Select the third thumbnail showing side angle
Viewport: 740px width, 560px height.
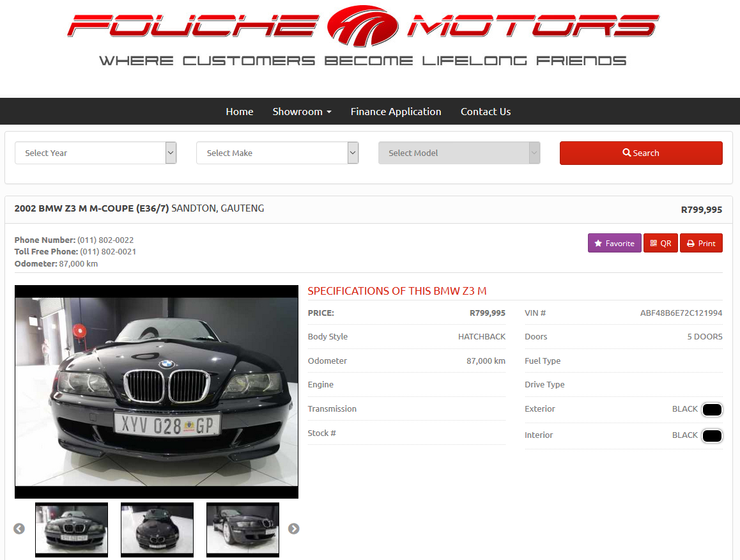click(x=243, y=529)
